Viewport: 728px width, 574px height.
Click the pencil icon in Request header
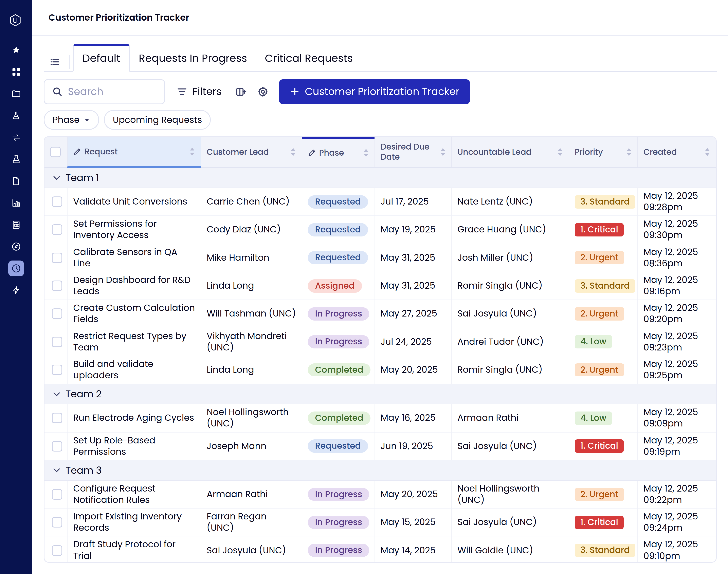[x=77, y=152]
